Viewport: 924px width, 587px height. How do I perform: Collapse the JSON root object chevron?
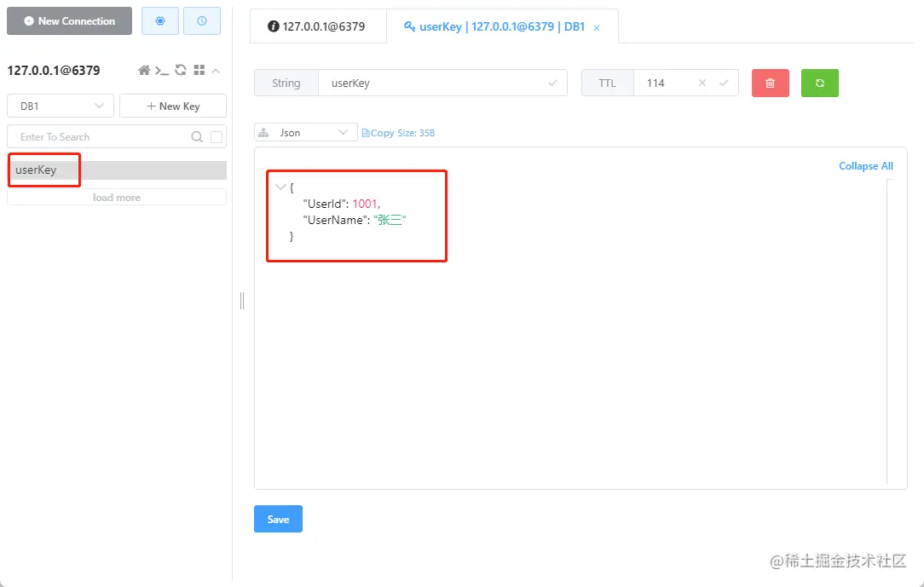click(280, 187)
